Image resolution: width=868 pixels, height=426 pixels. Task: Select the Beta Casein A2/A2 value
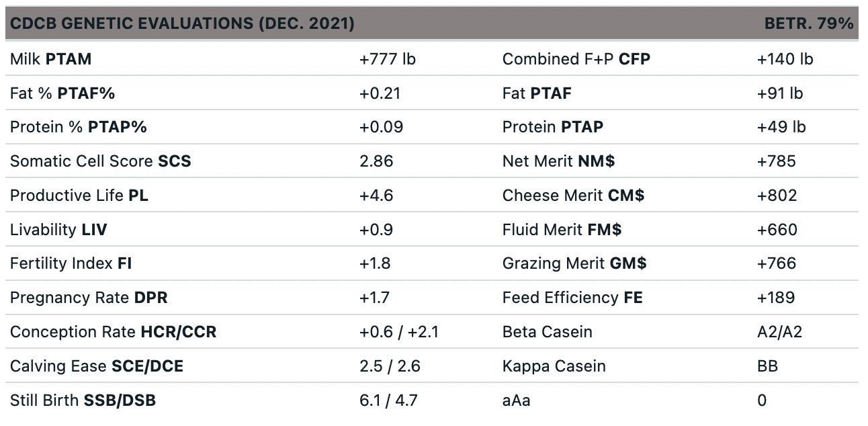(779, 332)
